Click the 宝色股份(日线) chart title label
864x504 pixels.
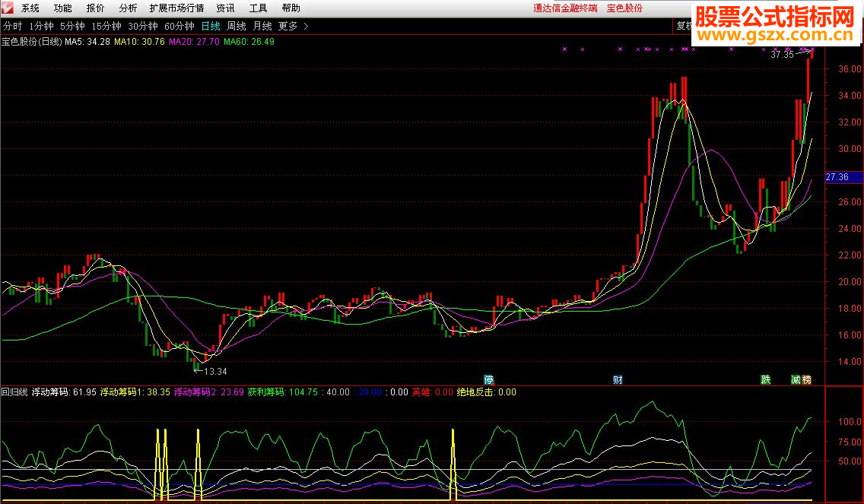(x=32, y=41)
